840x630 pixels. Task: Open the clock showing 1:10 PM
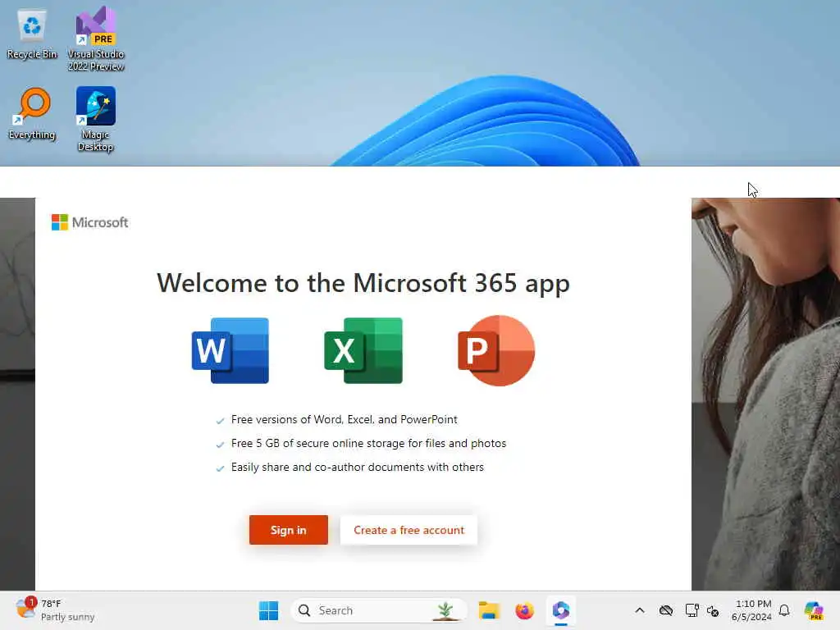coord(752,610)
